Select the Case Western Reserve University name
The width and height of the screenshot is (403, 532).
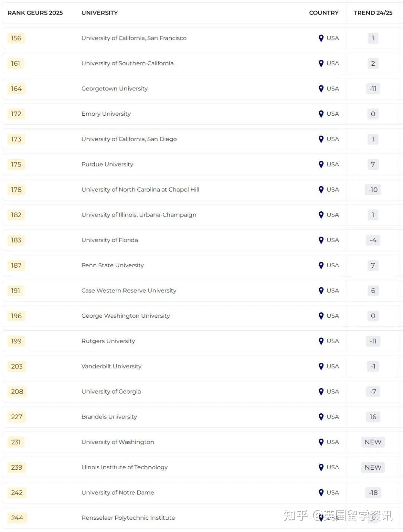(x=129, y=290)
